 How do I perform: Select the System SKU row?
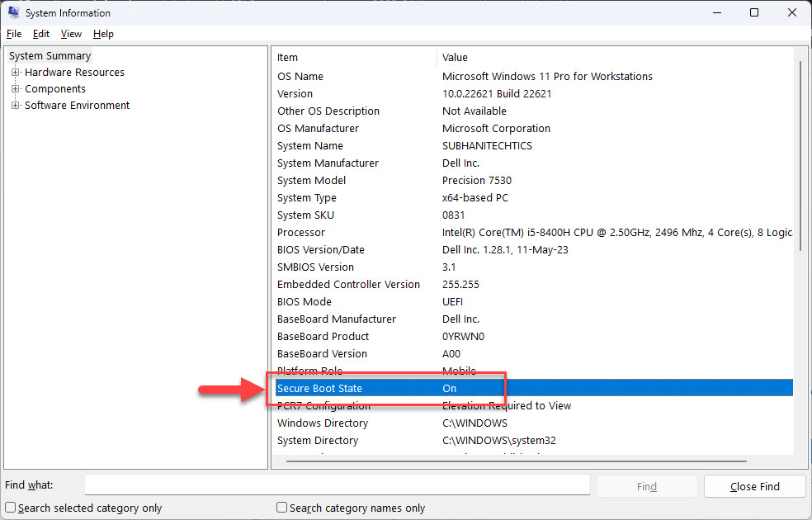point(534,215)
